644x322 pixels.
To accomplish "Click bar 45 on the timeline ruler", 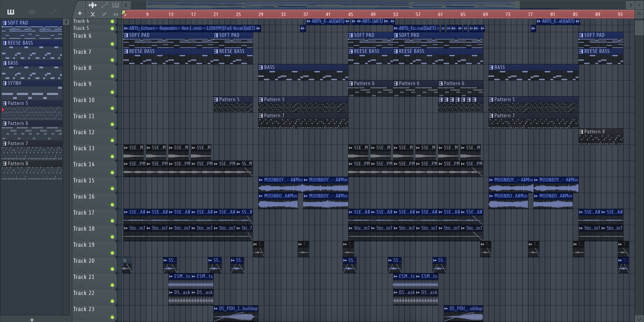I will coord(350,15).
